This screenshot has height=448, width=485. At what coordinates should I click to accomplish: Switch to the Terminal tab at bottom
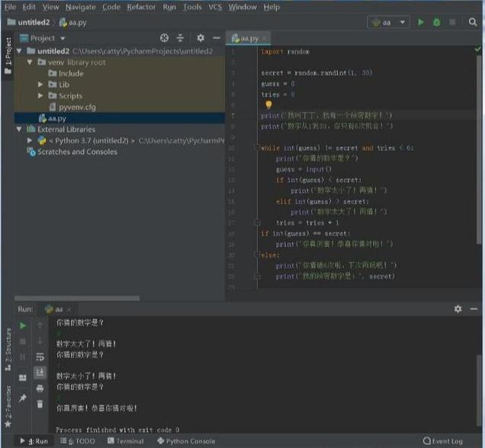(x=124, y=441)
